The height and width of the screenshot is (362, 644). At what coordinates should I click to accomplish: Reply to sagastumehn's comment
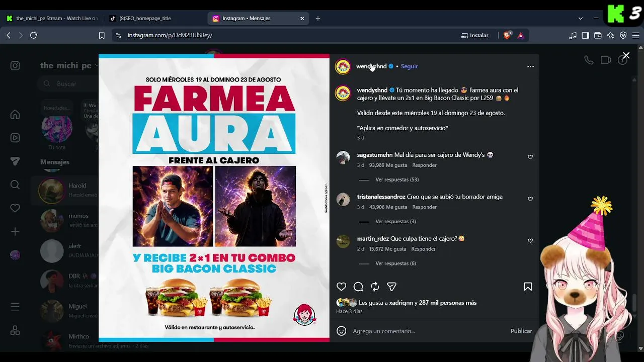click(x=424, y=165)
